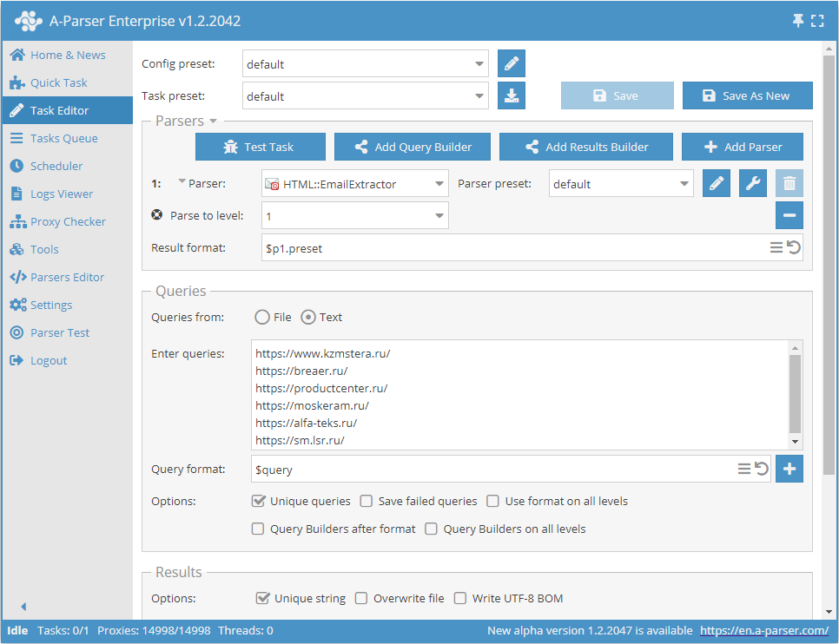
Task: Toggle the fullscreen icon in title bar
Action: [817, 21]
